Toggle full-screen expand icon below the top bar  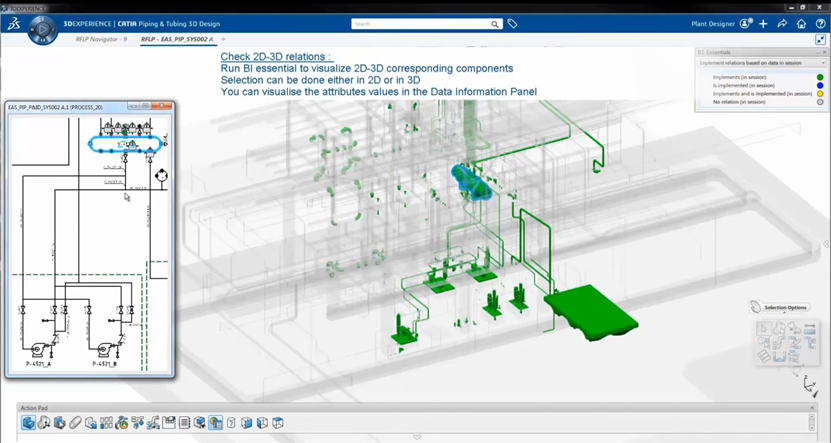(820, 40)
